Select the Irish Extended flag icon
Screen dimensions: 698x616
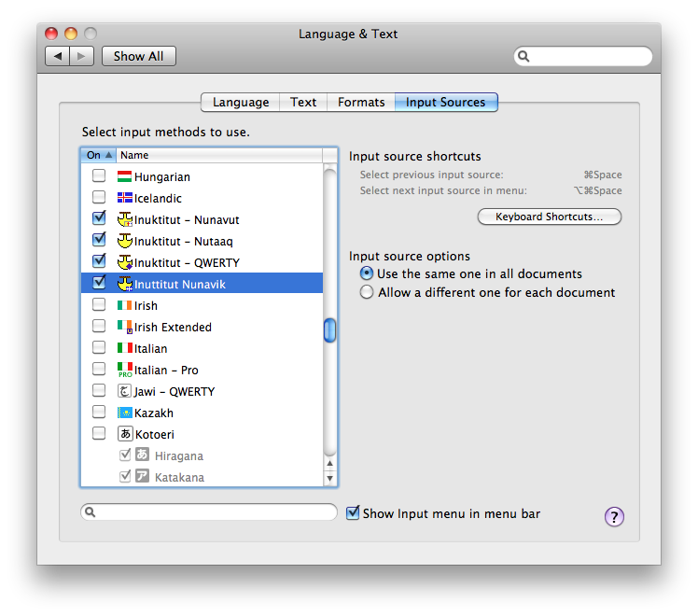coord(124,327)
